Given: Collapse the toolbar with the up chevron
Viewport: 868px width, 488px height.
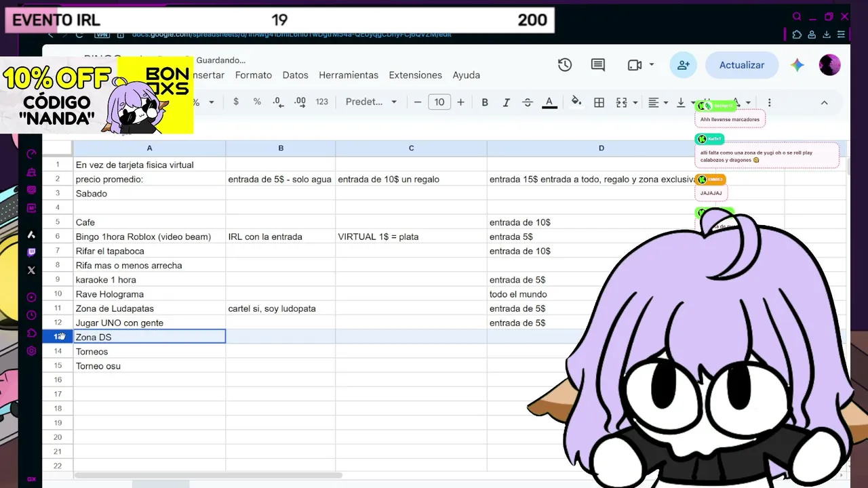Looking at the screenshot, I should (x=825, y=102).
